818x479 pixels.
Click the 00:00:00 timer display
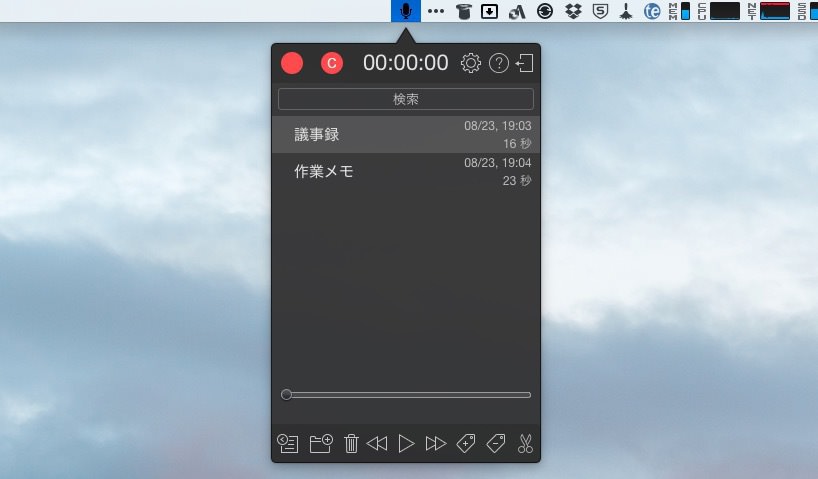pyautogui.click(x=406, y=63)
